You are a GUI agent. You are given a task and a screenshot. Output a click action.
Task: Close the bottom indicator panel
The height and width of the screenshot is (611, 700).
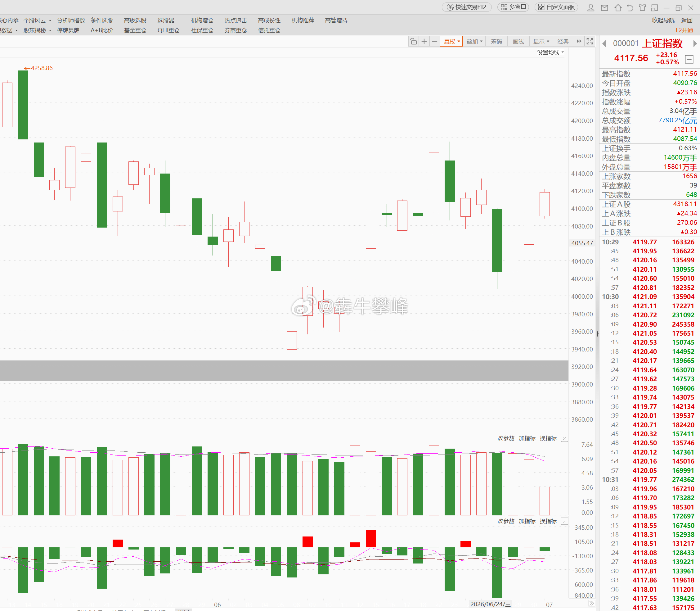564,521
